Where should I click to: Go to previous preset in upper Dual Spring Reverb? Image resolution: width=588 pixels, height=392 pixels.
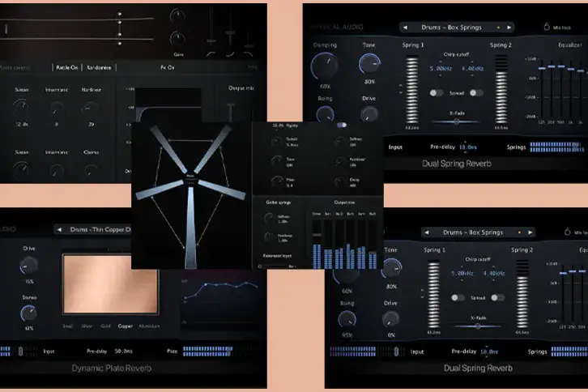(405, 28)
